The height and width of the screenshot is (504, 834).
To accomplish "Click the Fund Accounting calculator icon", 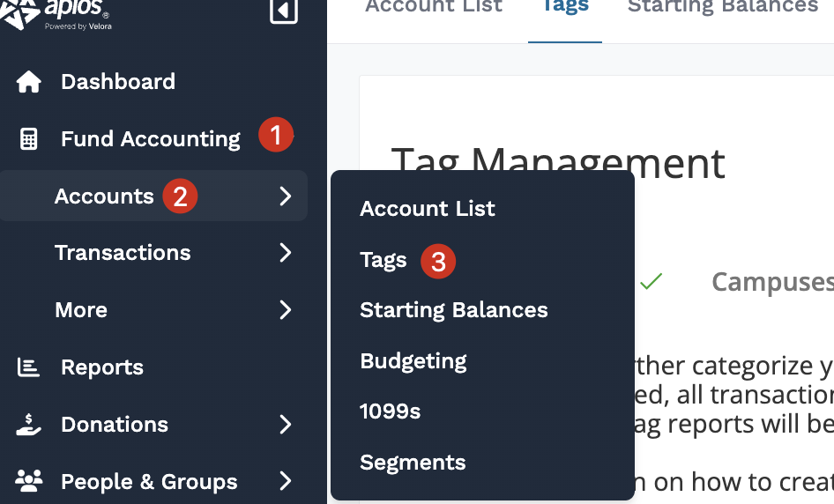I will tap(29, 139).
